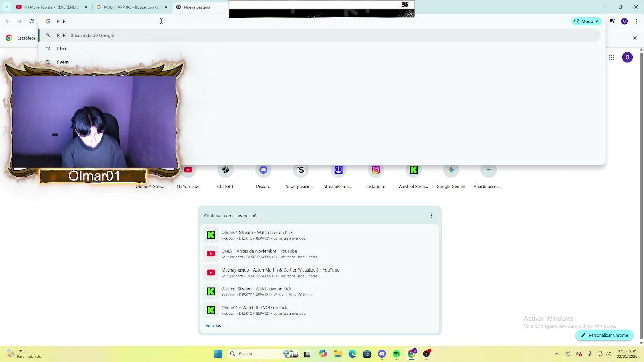This screenshot has width=644, height=362.
Task: Click the Personalizar Chrome button
Action: click(x=604, y=335)
